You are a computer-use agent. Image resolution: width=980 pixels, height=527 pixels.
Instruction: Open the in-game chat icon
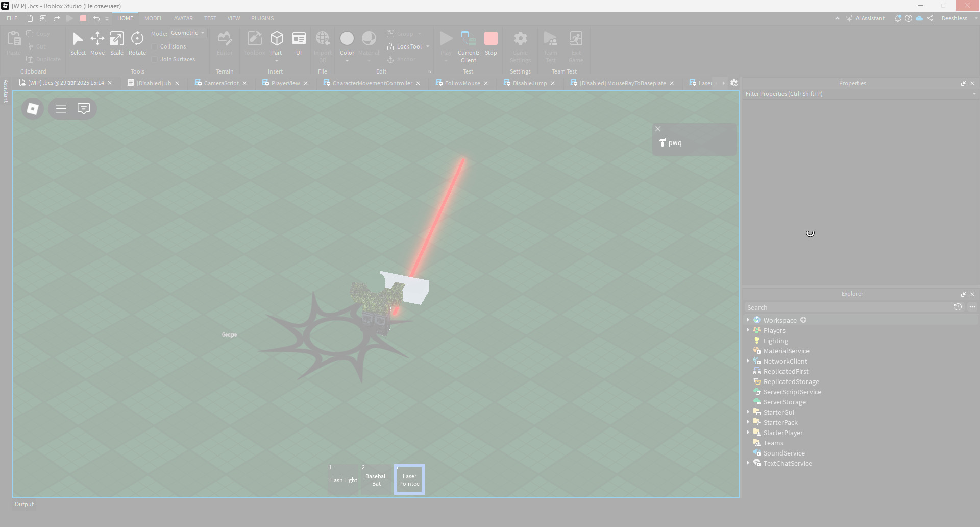pos(84,109)
